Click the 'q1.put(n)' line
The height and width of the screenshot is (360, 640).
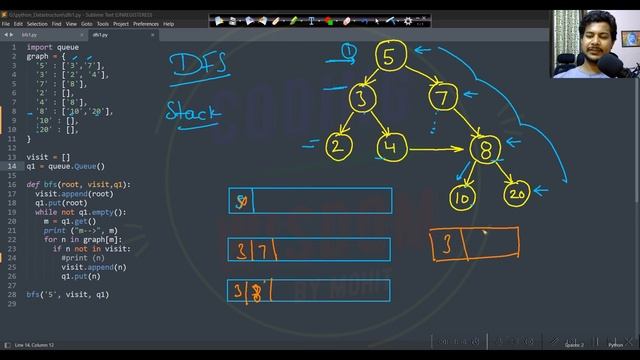[81, 276]
